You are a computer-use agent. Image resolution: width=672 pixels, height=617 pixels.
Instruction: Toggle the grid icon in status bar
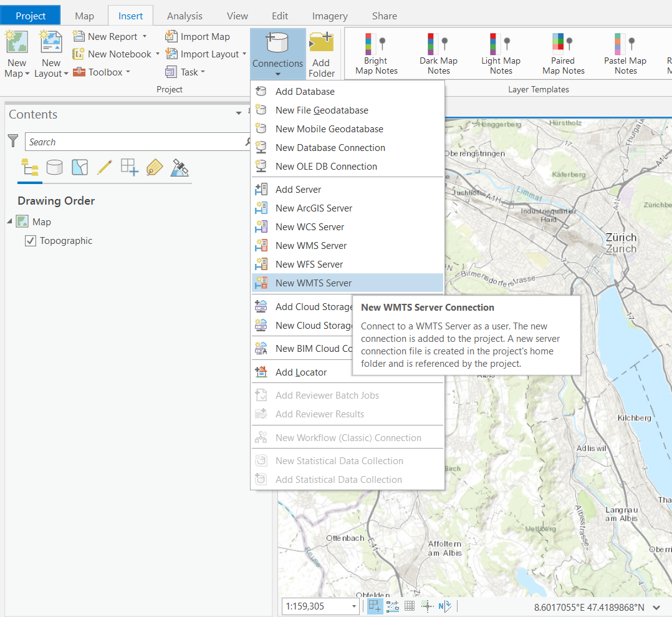pyautogui.click(x=410, y=606)
